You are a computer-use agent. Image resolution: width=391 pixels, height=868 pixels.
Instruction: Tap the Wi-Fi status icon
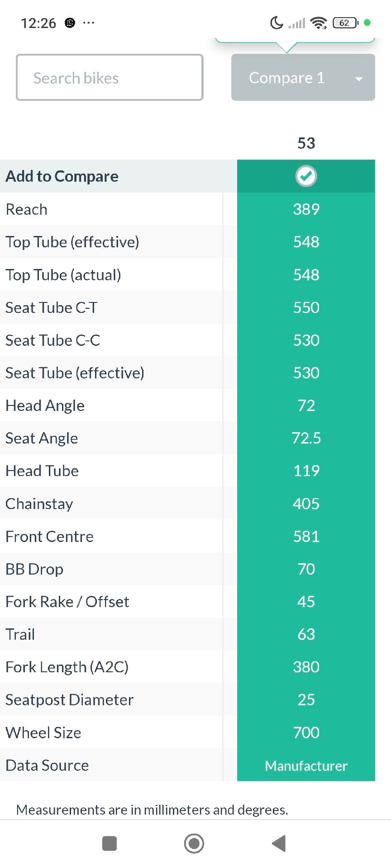(x=319, y=23)
